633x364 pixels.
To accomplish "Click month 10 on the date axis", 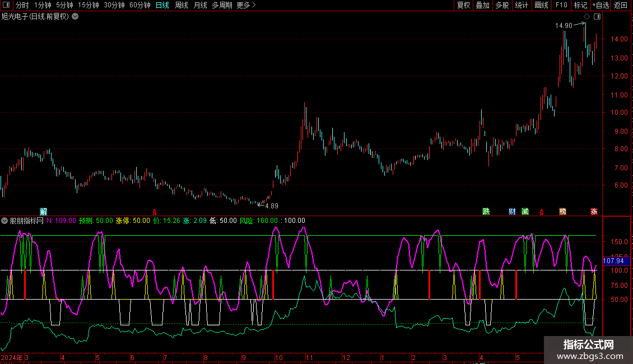I will 278,357.
